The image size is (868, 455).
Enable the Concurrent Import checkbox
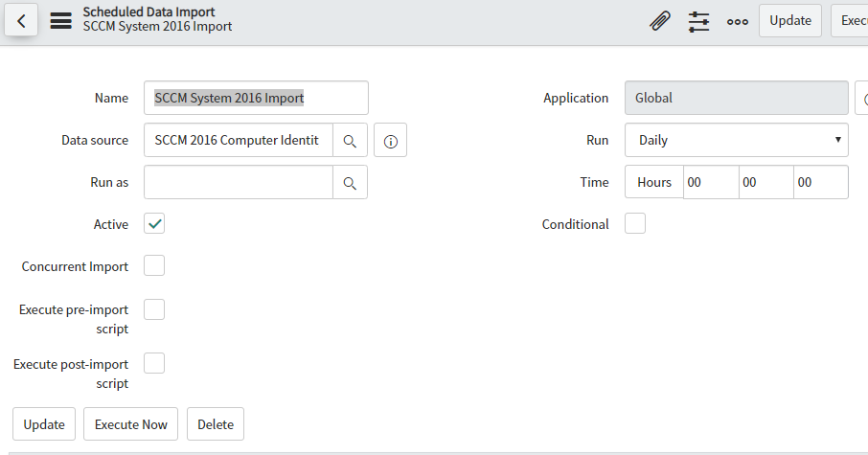(x=154, y=265)
